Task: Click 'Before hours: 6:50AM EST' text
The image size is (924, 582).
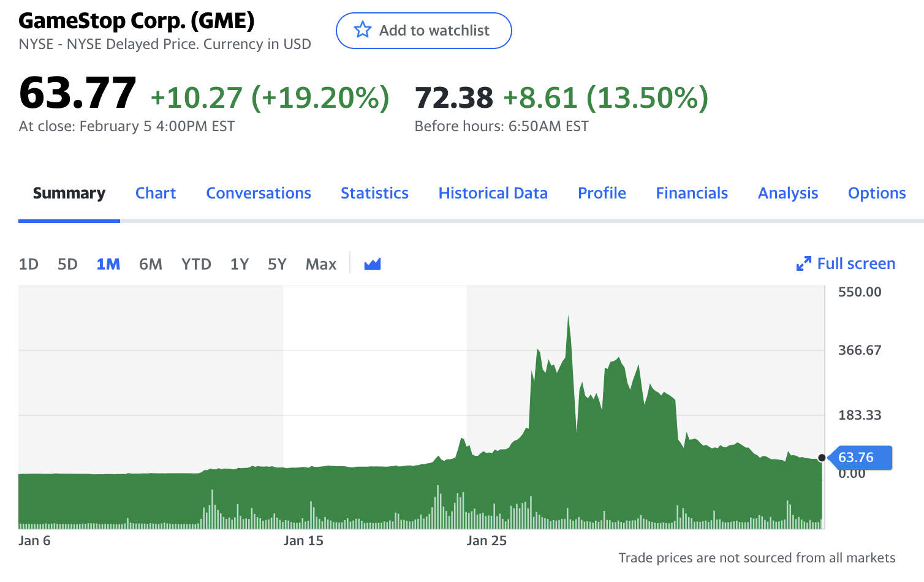Action: (501, 126)
